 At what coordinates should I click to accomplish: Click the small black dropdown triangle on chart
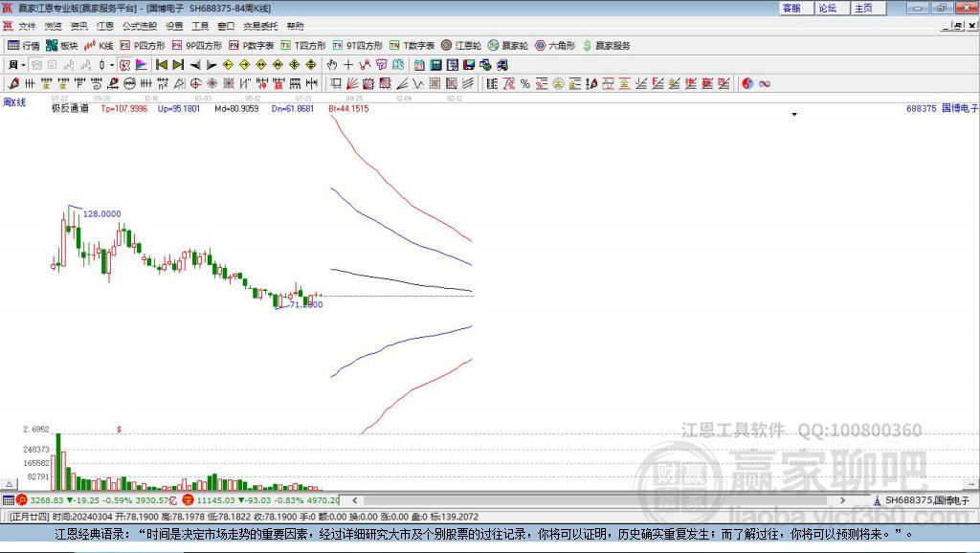tap(794, 115)
